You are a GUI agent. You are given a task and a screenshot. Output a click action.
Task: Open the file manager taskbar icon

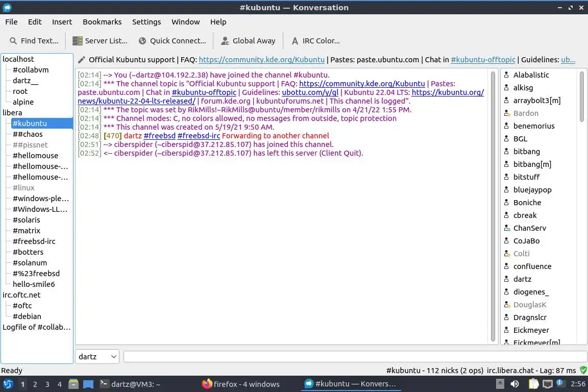point(73,384)
